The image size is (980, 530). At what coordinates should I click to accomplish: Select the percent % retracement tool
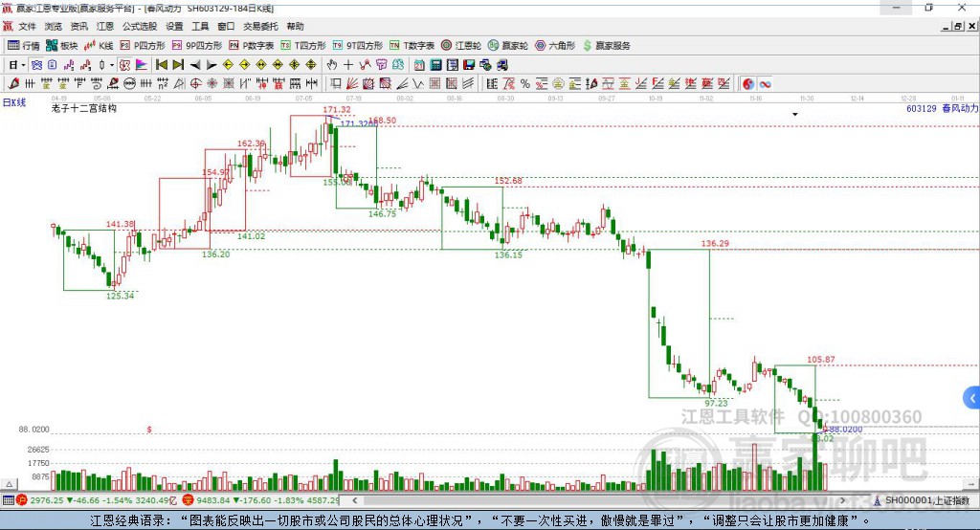[x=525, y=83]
